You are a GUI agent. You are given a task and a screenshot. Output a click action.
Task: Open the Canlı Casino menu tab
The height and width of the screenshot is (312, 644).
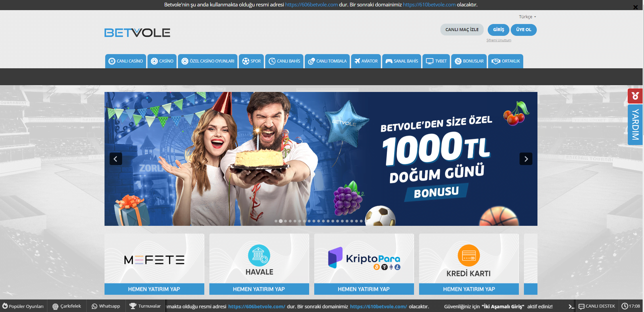(125, 61)
